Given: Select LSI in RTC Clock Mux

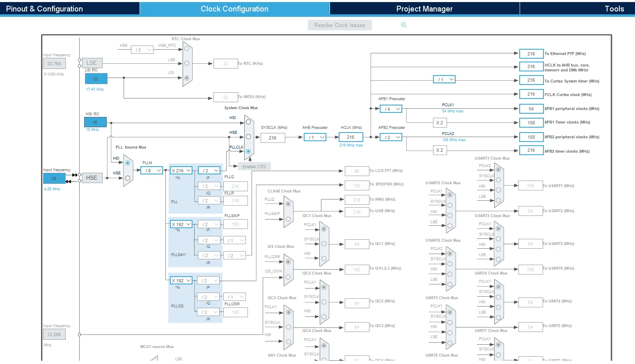Looking at the screenshot, I should coord(187,78).
